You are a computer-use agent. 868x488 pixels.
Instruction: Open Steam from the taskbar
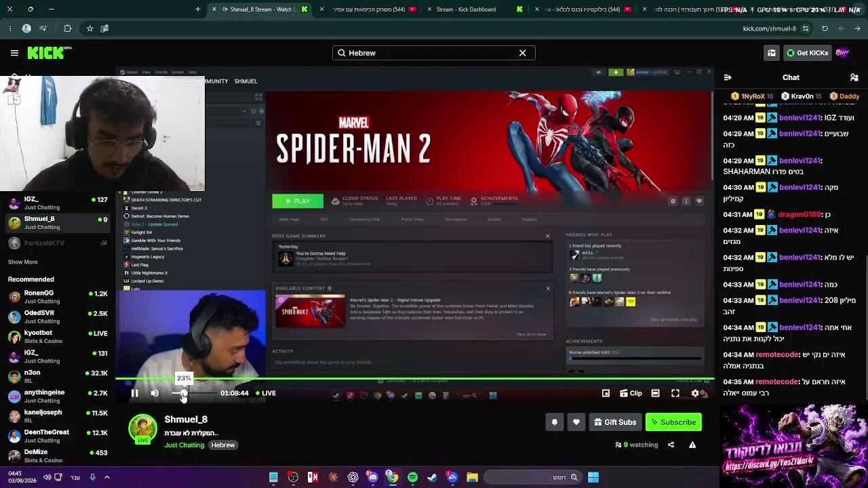(x=432, y=478)
